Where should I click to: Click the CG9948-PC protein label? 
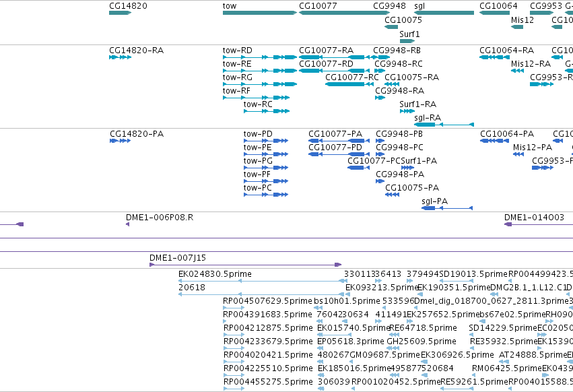(399, 148)
